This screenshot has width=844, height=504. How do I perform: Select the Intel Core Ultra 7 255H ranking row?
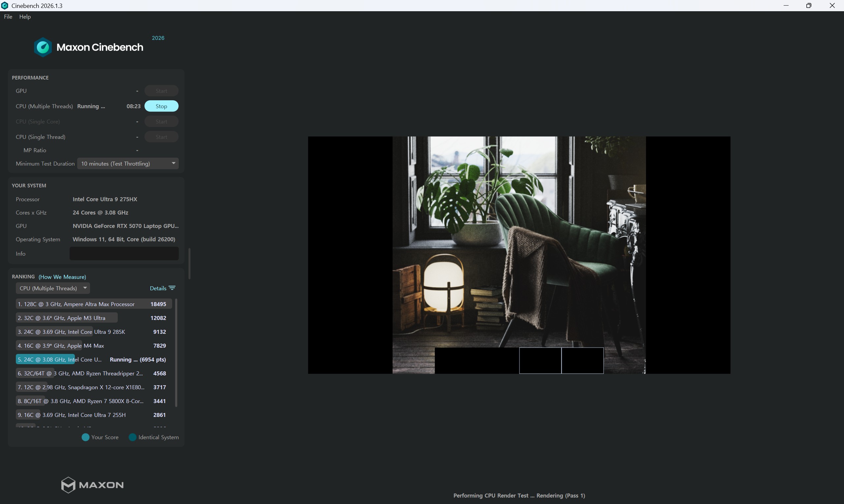94,415
